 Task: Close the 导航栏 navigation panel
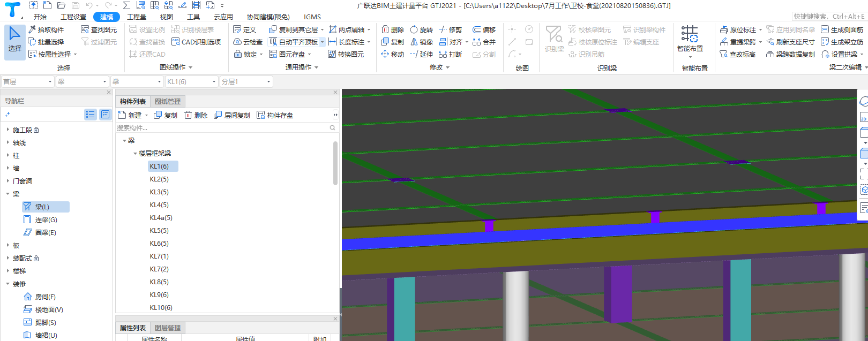point(109,92)
